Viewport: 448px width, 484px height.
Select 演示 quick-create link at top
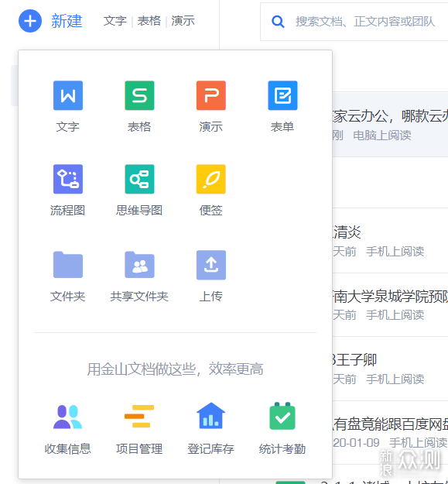point(183,21)
